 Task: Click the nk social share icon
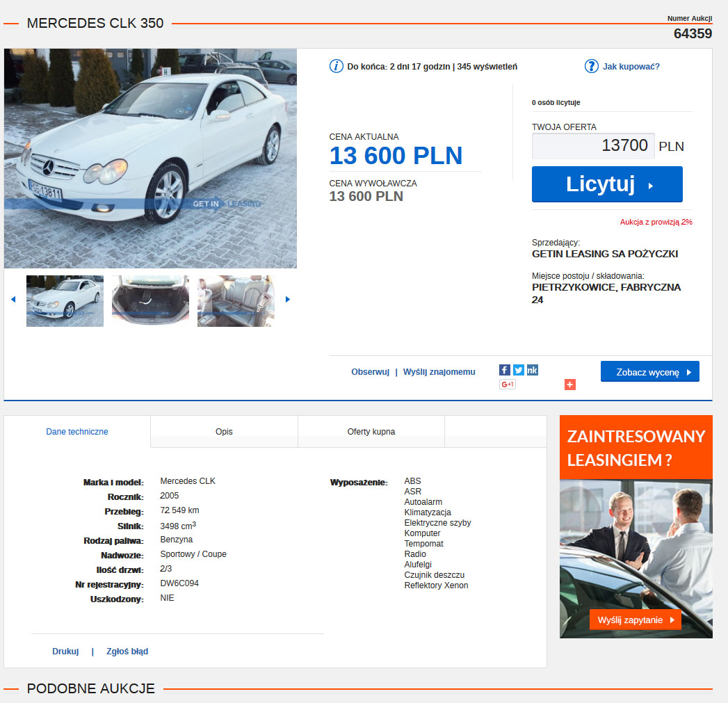point(533,370)
